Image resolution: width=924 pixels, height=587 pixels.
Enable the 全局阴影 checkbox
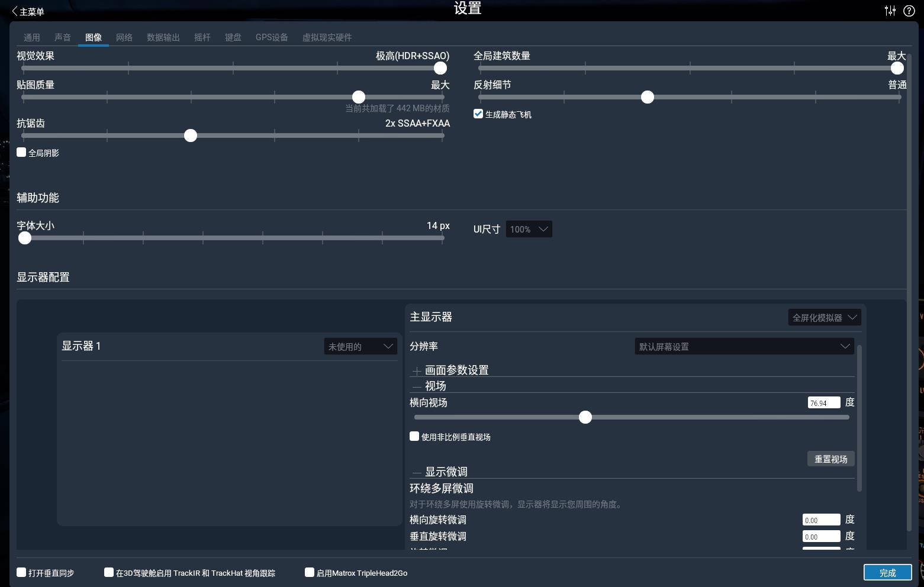coord(21,152)
